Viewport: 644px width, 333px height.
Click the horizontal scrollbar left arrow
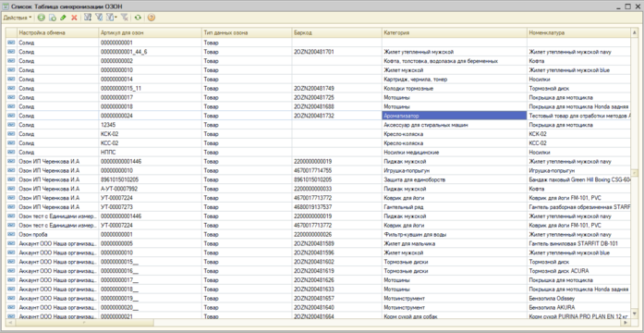(x=10, y=322)
